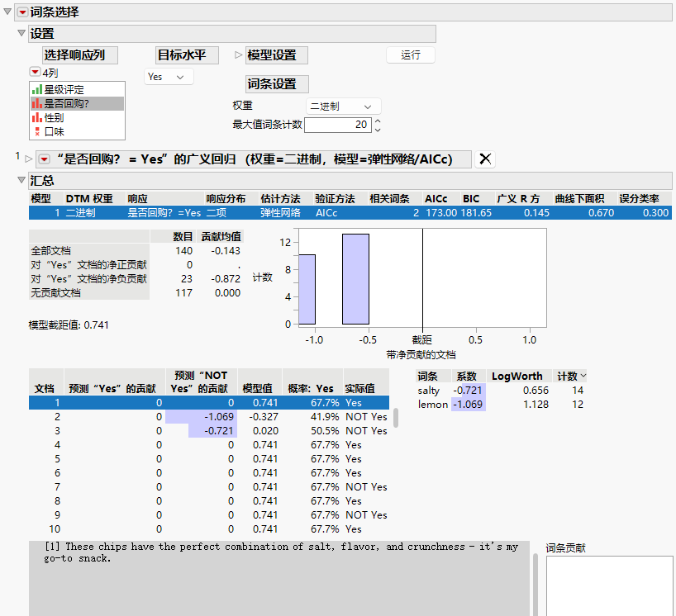Screen dimensions: 676x616
Task: Open the 目标水平 Yes dropdown
Action: (x=169, y=77)
